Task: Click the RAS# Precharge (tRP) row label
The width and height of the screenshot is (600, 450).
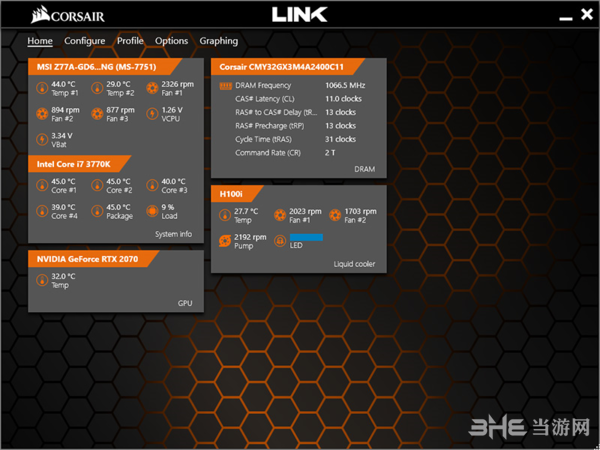Action: (270, 126)
